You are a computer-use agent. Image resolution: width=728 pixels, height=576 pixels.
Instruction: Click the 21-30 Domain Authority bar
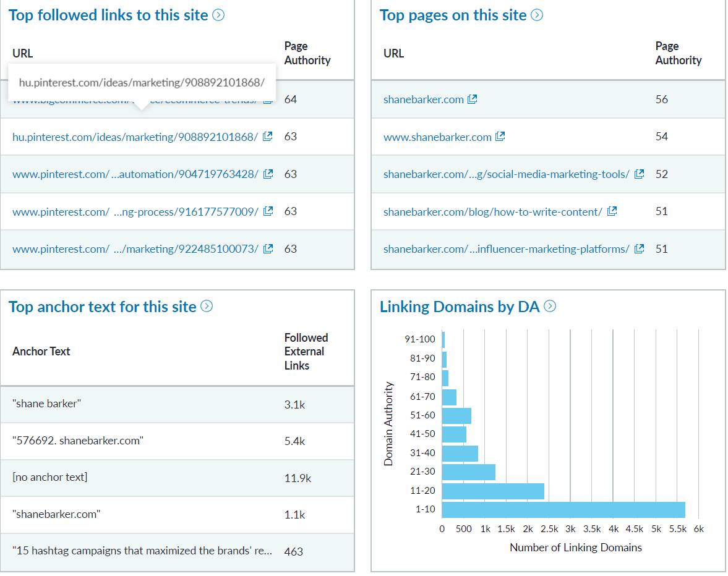468,472
